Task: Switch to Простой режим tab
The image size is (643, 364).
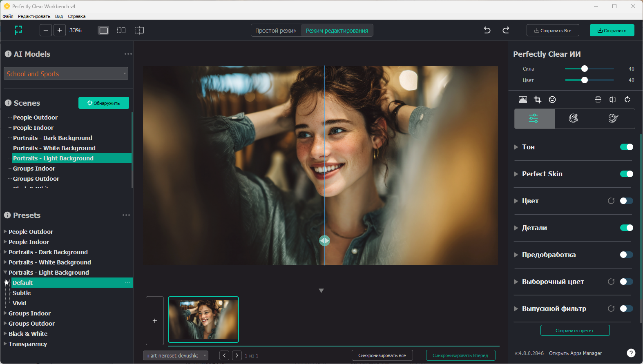Action: click(x=276, y=31)
